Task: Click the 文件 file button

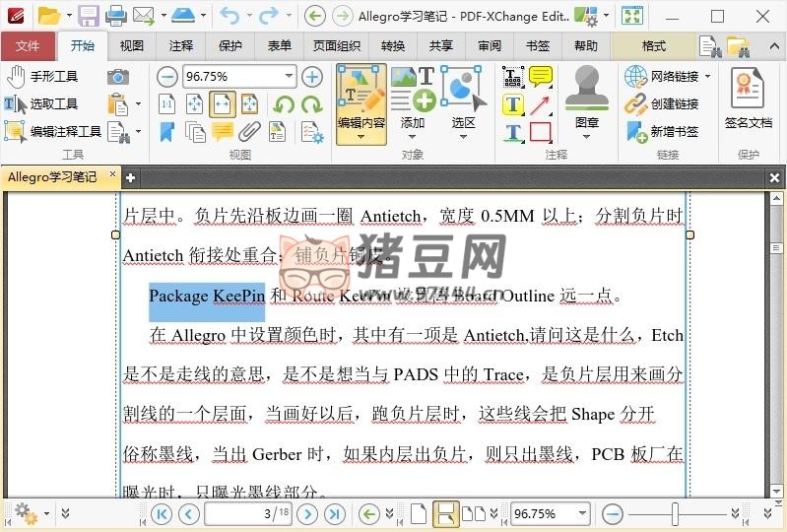Action: (28, 46)
